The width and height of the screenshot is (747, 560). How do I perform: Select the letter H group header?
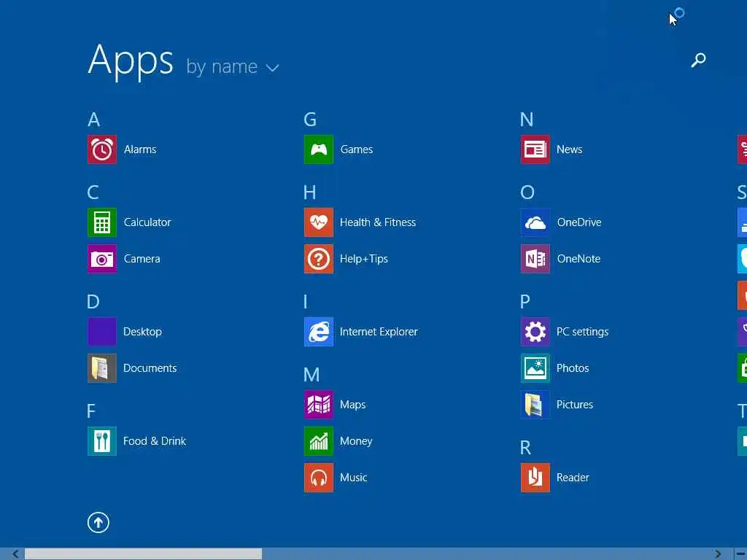click(x=309, y=192)
